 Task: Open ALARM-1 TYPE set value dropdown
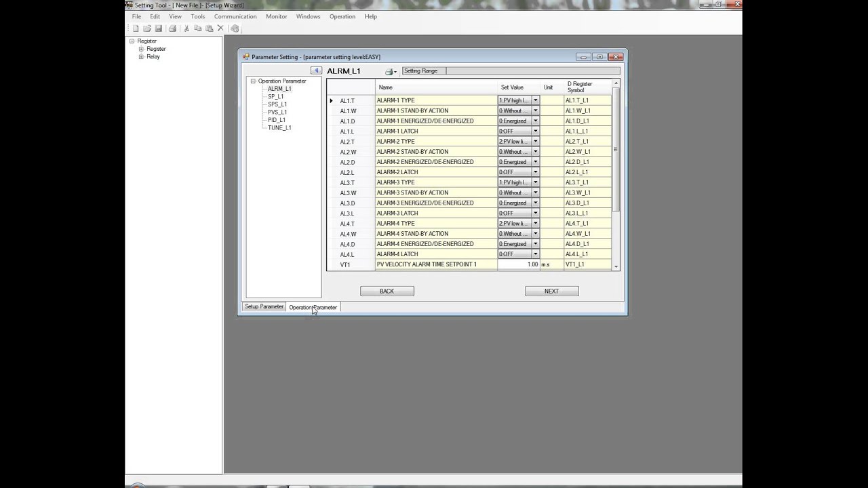click(x=535, y=100)
